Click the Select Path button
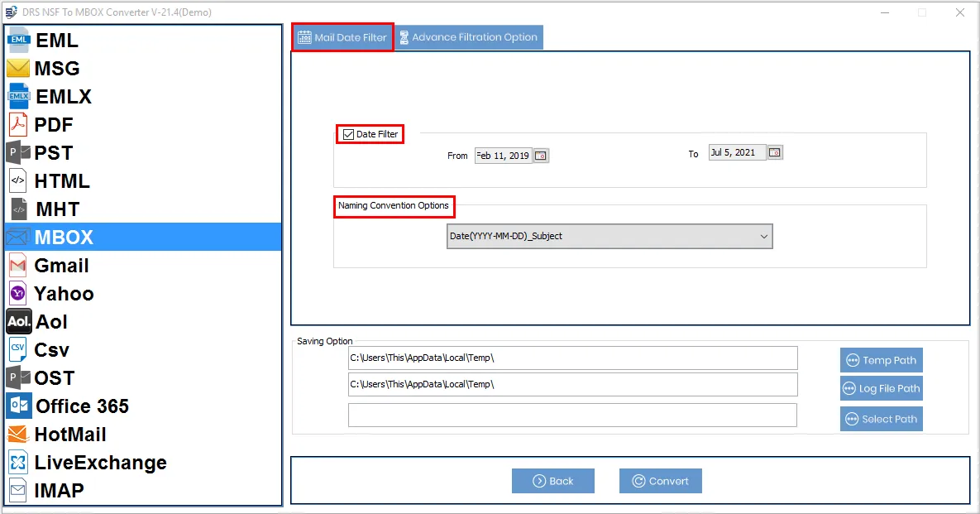This screenshot has height=514, width=980. pos(882,419)
